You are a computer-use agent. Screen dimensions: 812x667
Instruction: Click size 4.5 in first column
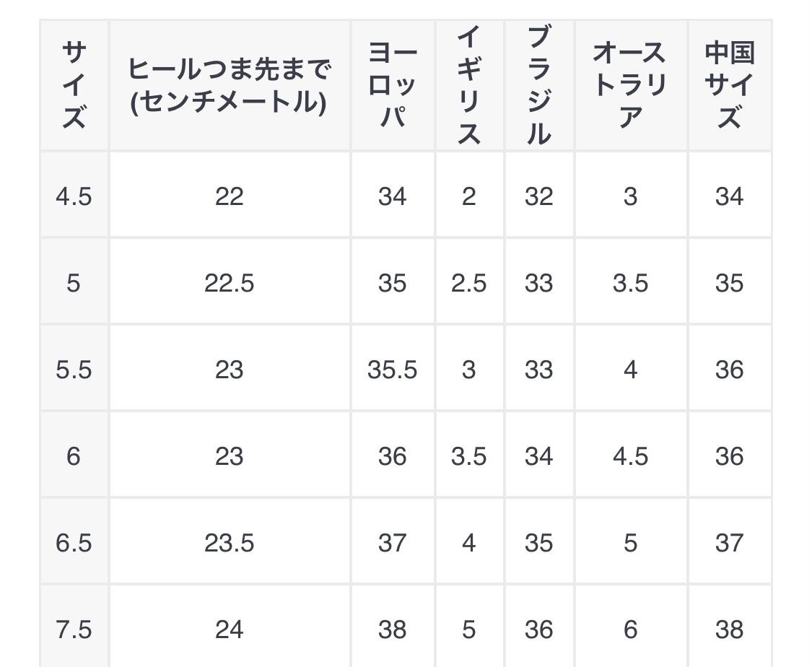coord(74,196)
